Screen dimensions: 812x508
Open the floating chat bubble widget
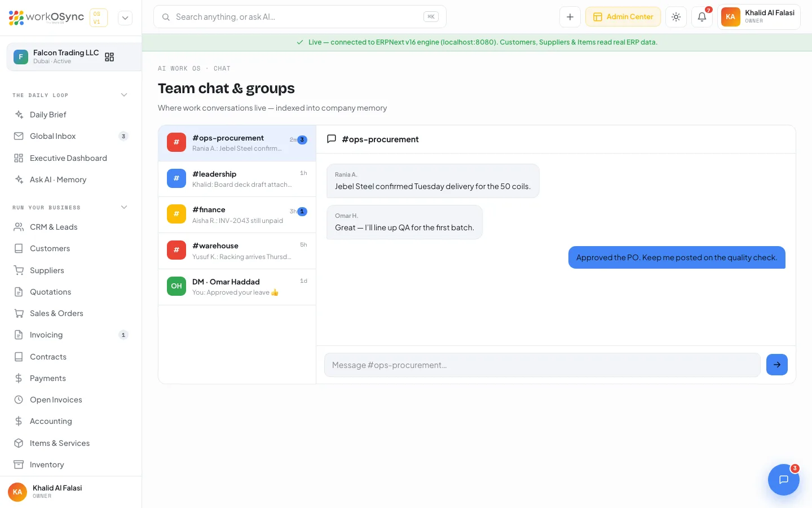(x=784, y=480)
